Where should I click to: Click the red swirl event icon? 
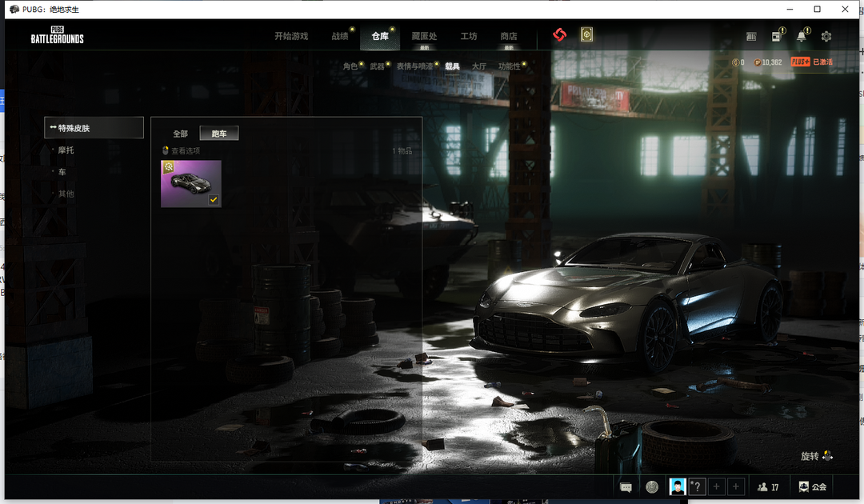point(559,35)
